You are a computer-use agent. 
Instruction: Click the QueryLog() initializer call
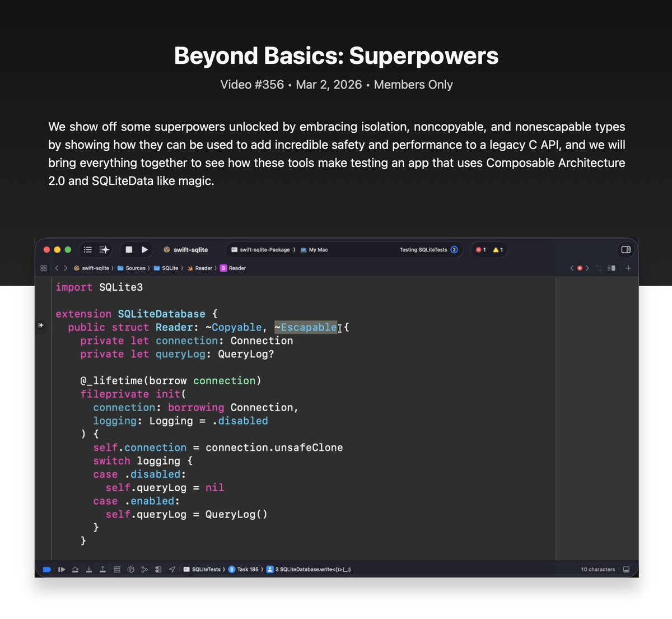(236, 514)
